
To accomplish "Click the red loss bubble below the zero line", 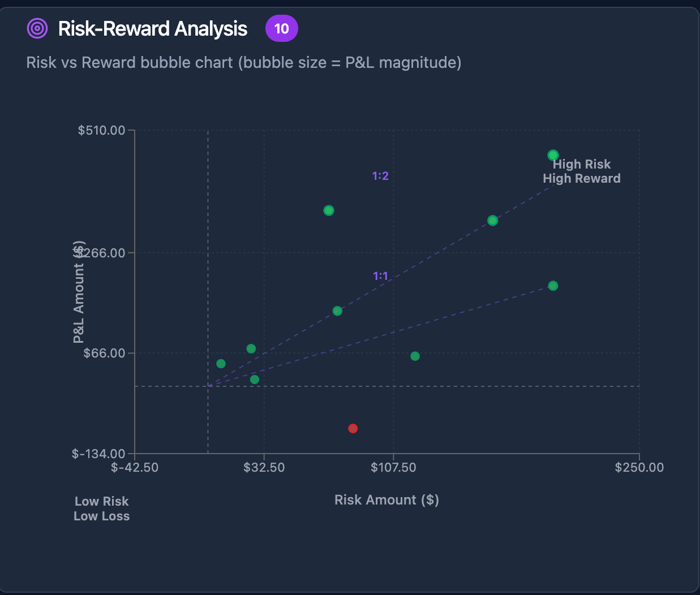I will (x=353, y=428).
